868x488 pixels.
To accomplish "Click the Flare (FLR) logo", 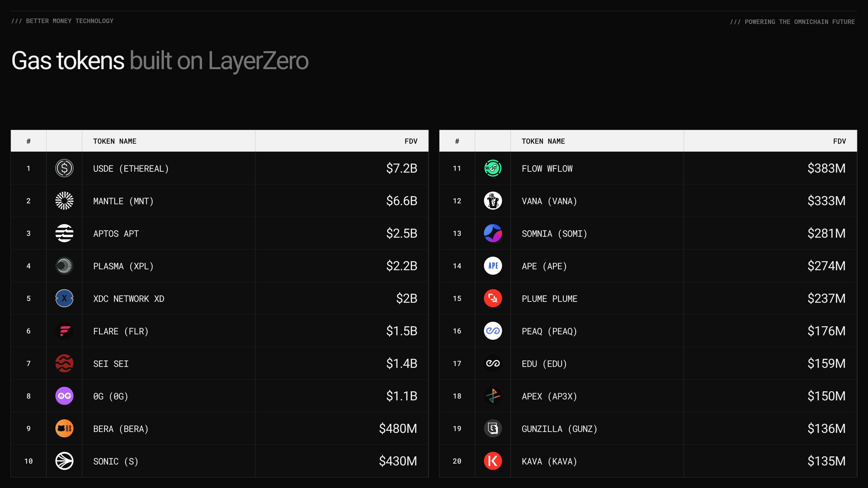I will point(64,331).
